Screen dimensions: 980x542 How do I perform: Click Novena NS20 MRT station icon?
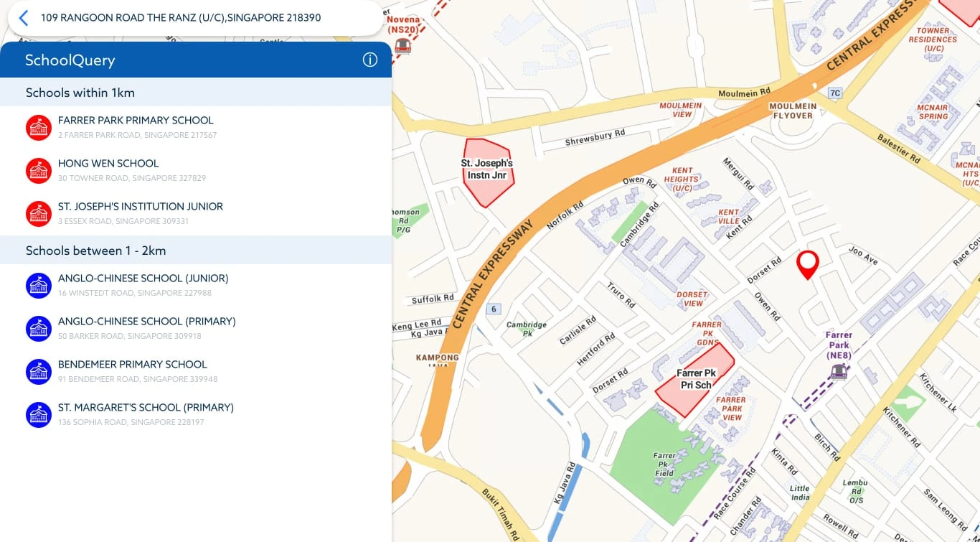click(x=402, y=45)
